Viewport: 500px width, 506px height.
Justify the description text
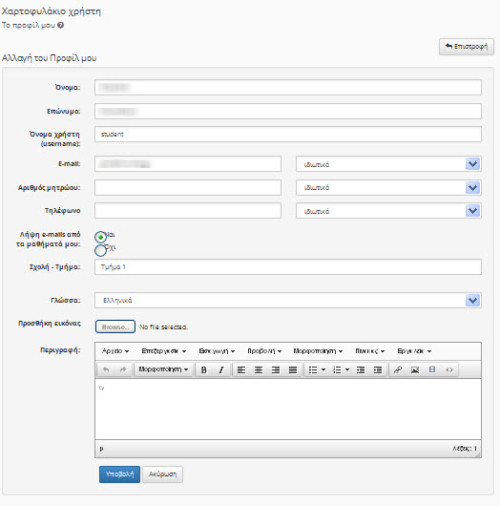pos(293,370)
